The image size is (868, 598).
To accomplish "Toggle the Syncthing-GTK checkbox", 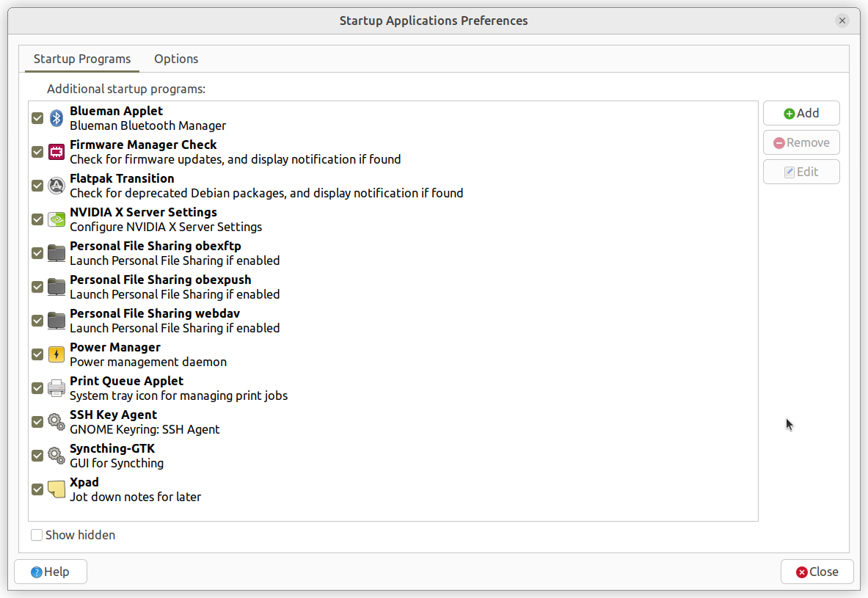I will click(37, 456).
